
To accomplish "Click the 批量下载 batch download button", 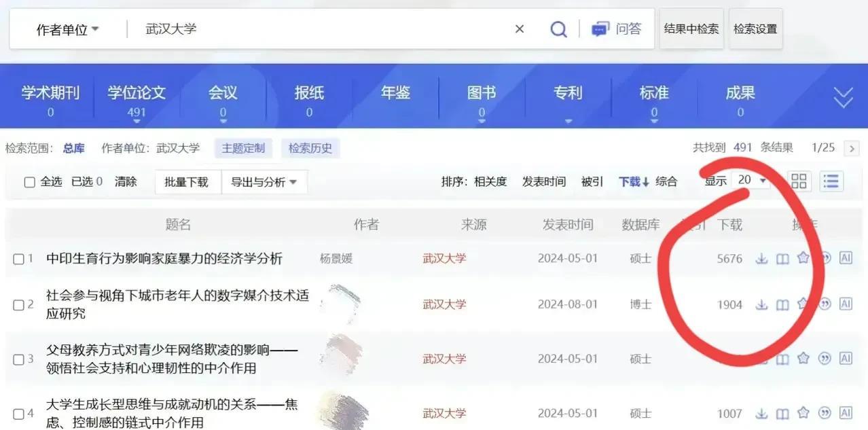I will [186, 182].
